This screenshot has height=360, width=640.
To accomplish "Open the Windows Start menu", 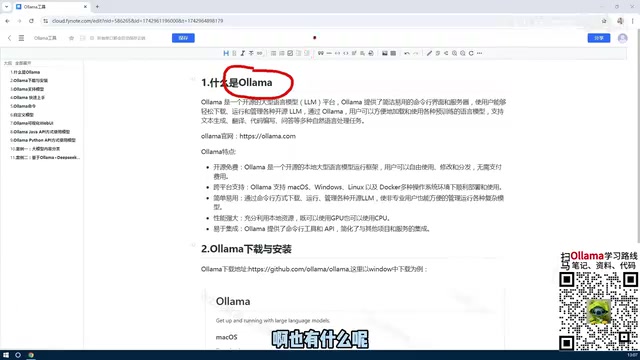I will (x=6, y=355).
